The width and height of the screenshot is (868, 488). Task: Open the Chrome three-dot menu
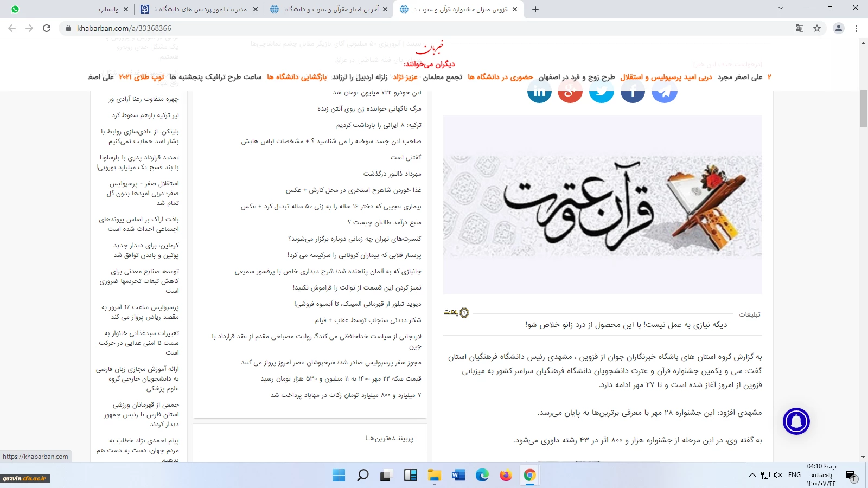coord(857,28)
